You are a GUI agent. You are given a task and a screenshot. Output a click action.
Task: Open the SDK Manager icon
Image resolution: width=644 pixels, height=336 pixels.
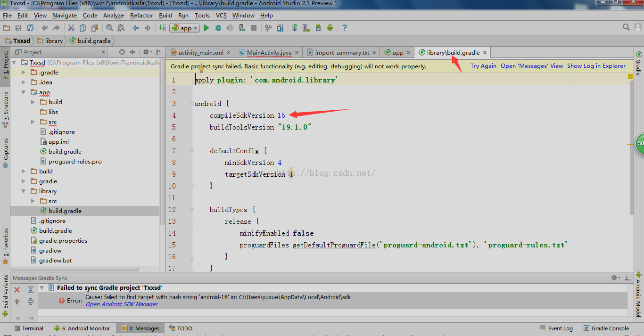coord(318,28)
